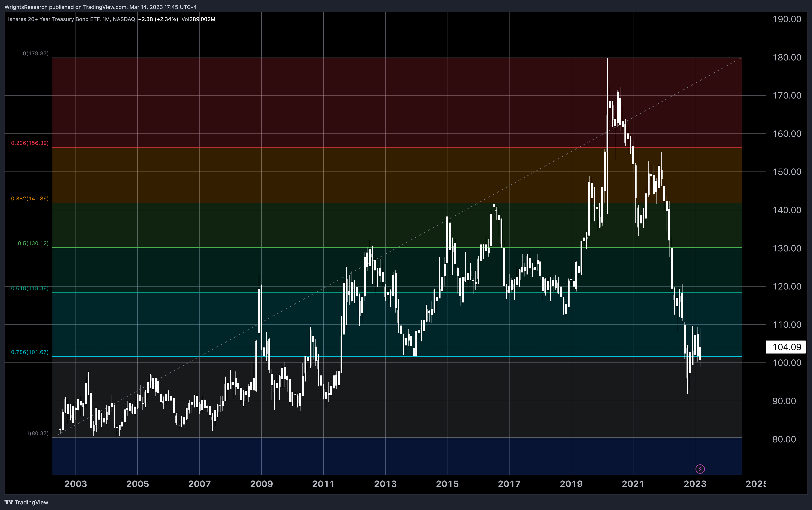Viewport: 812px width, 510px height.
Task: Click the Fibonacci label 1(80.37)
Action: [37, 433]
